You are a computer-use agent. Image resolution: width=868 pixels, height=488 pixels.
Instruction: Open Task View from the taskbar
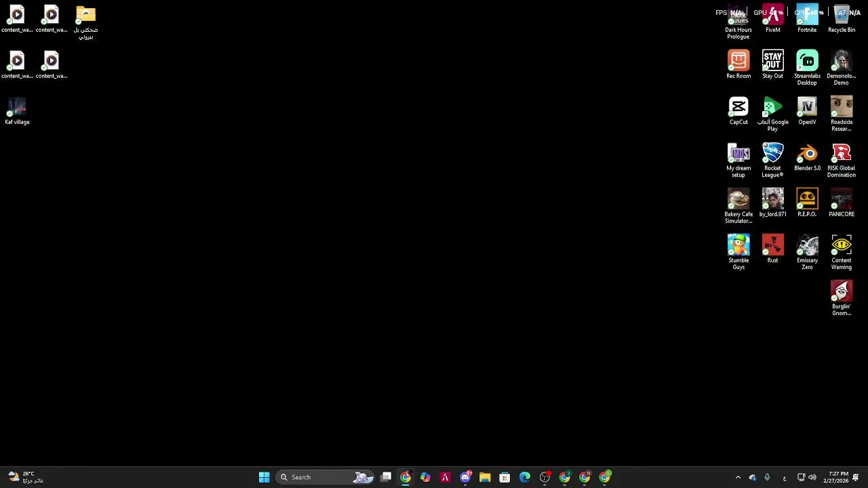[x=386, y=477]
